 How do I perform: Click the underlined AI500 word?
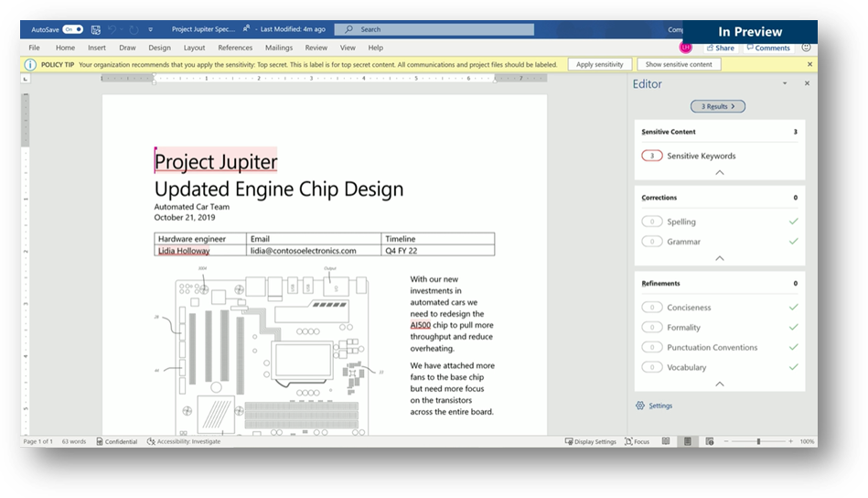[420, 325]
